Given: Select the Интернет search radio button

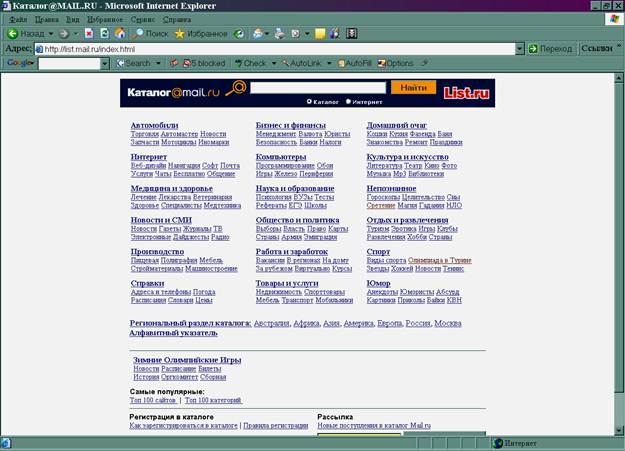Looking at the screenshot, I should [348, 102].
